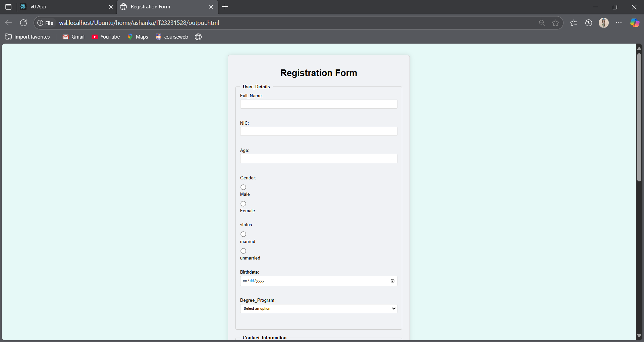
Task: Click the page vertical scrollbar thumb
Action: [x=639, y=117]
